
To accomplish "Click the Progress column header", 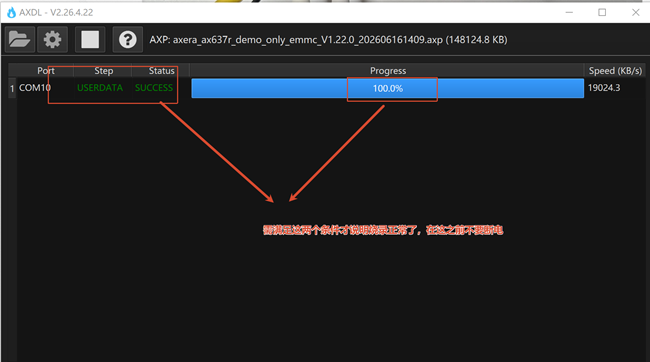I will point(388,70).
